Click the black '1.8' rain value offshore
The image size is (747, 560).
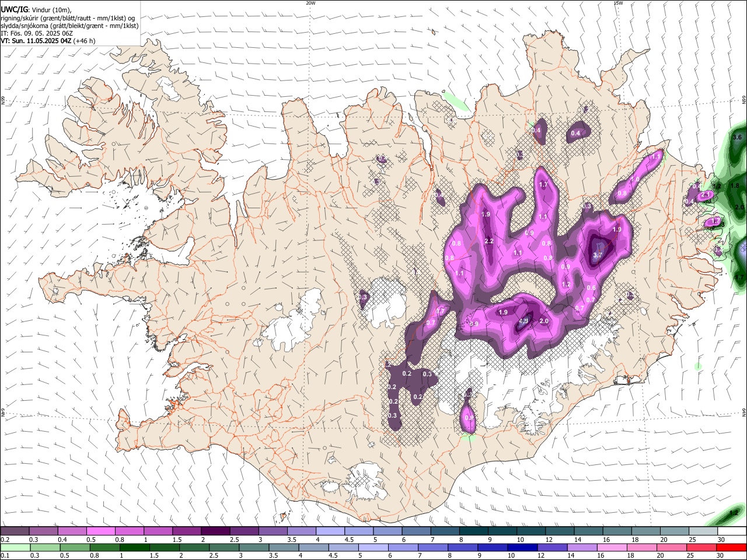click(x=735, y=185)
